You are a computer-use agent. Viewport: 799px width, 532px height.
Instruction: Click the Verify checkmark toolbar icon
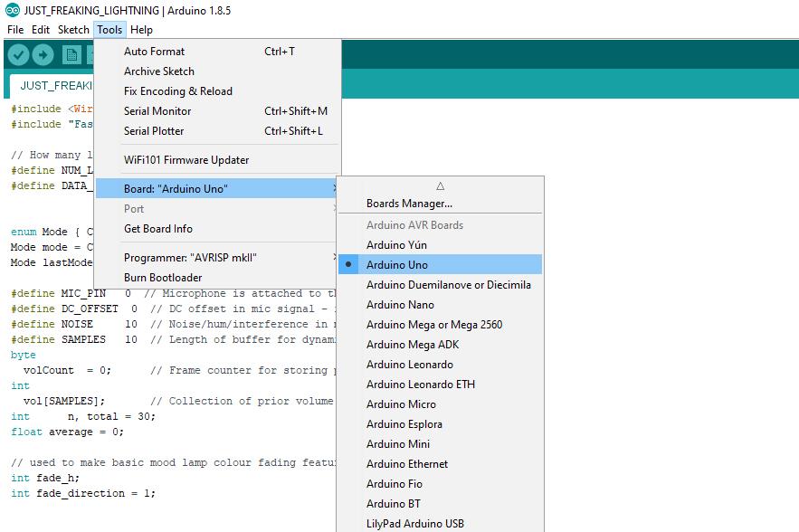[18, 54]
